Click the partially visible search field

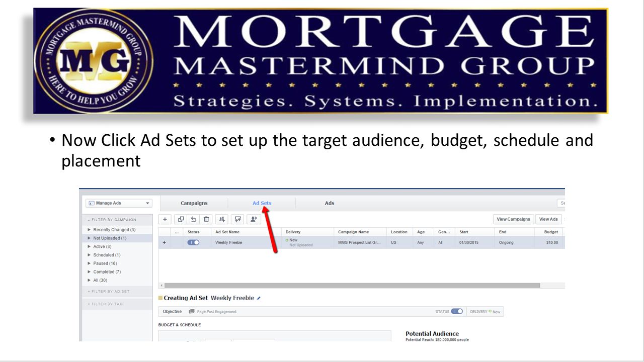click(x=561, y=203)
